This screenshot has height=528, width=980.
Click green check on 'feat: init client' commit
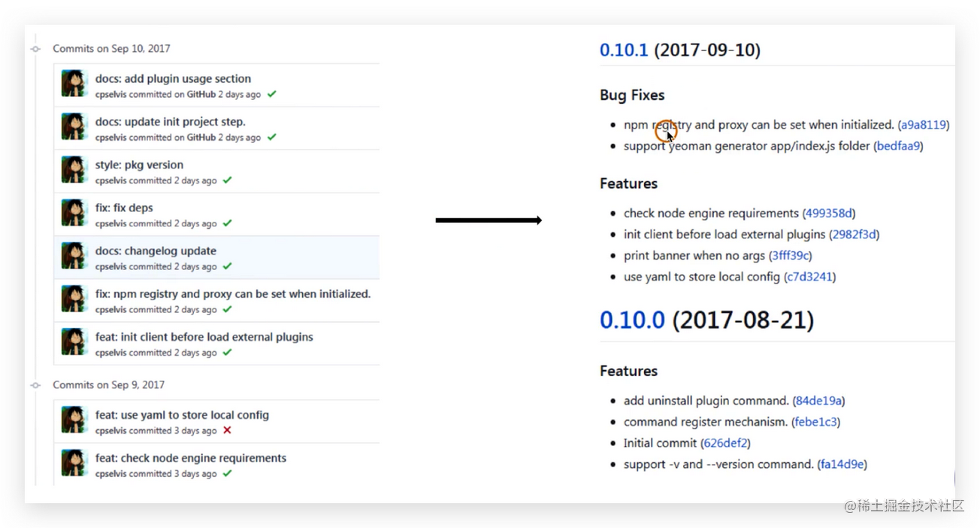point(227,353)
